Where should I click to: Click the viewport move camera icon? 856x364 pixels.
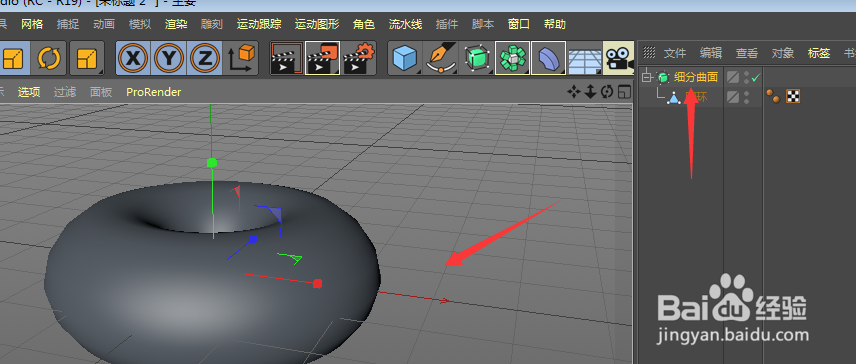tap(573, 92)
